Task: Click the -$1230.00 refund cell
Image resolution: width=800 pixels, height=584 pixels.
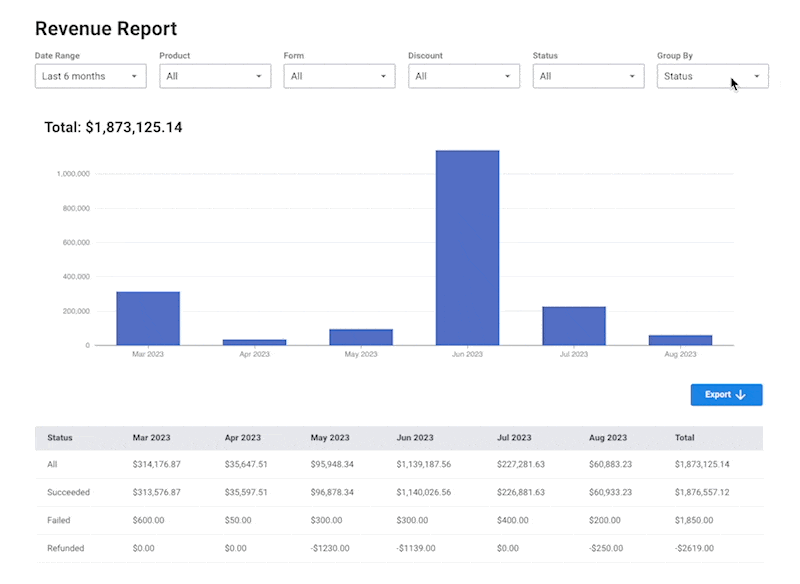Action: point(330,548)
